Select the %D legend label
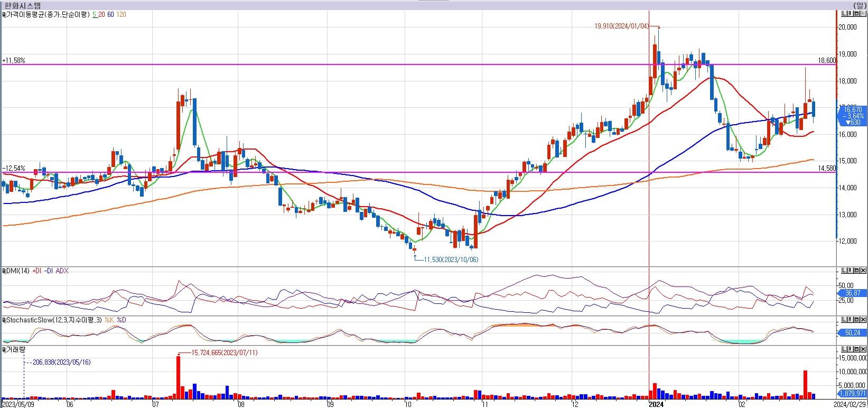Viewport: 868px width, 408px height. (122, 320)
